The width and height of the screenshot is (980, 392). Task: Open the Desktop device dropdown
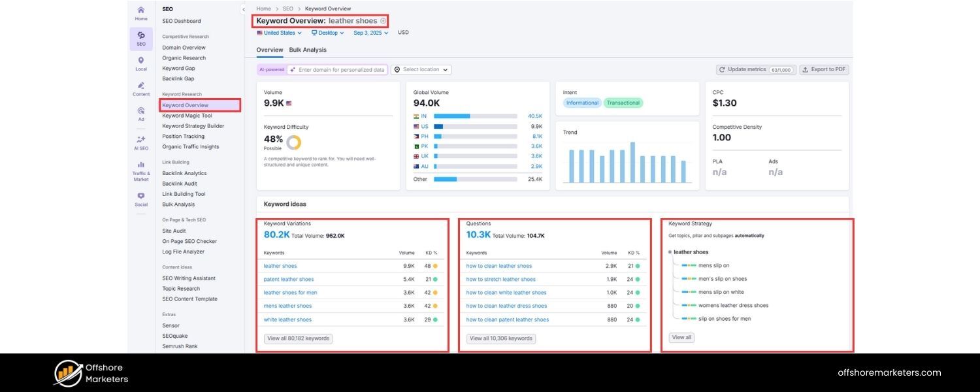327,33
